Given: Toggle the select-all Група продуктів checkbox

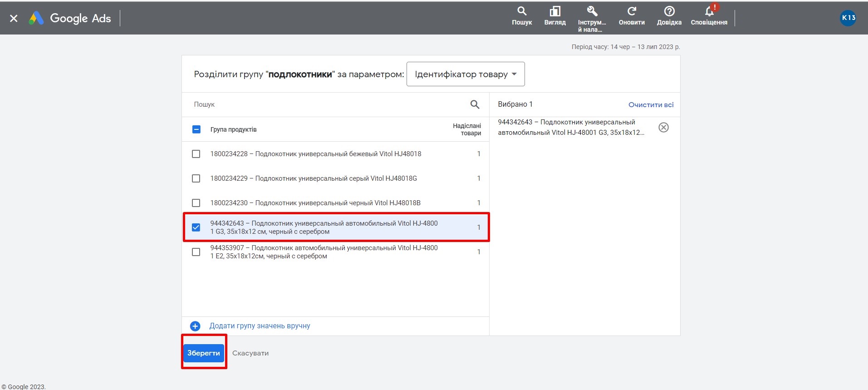Looking at the screenshot, I should click(x=196, y=129).
